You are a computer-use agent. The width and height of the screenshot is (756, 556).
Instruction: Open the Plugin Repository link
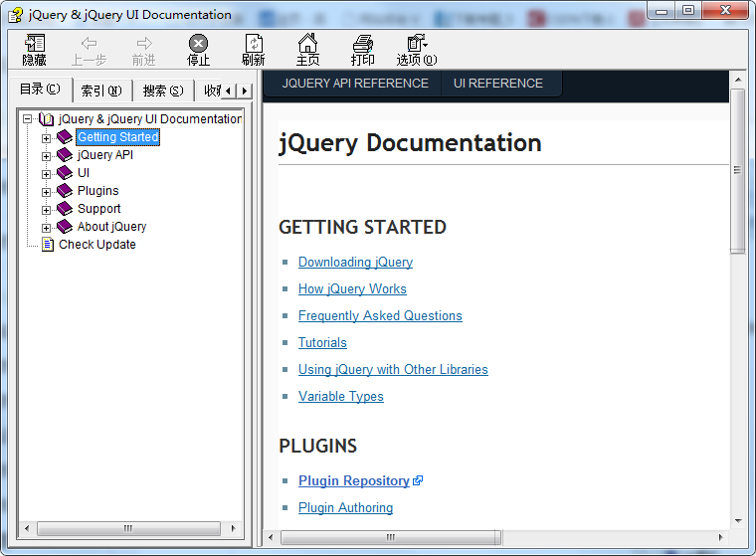click(x=354, y=481)
